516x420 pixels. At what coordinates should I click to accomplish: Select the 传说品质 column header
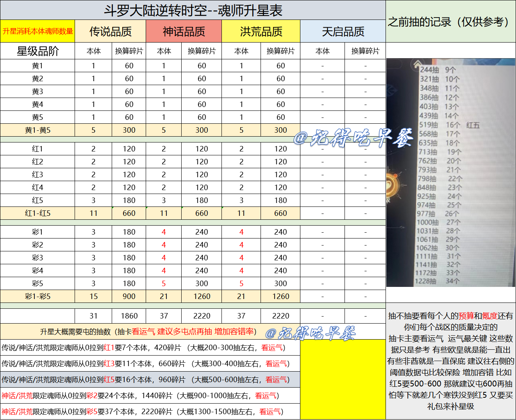111,31
